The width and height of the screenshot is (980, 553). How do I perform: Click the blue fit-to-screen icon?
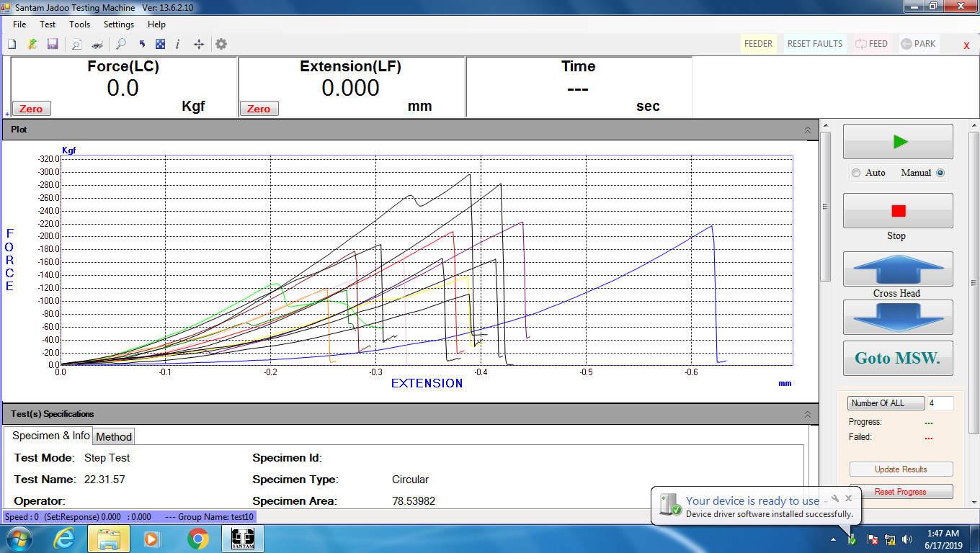coord(161,45)
